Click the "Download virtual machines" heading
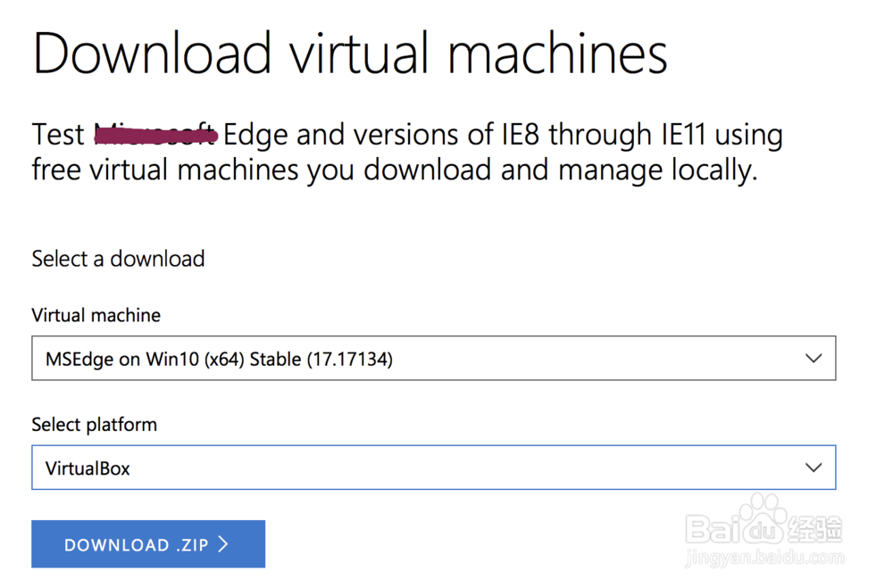 tap(350, 54)
